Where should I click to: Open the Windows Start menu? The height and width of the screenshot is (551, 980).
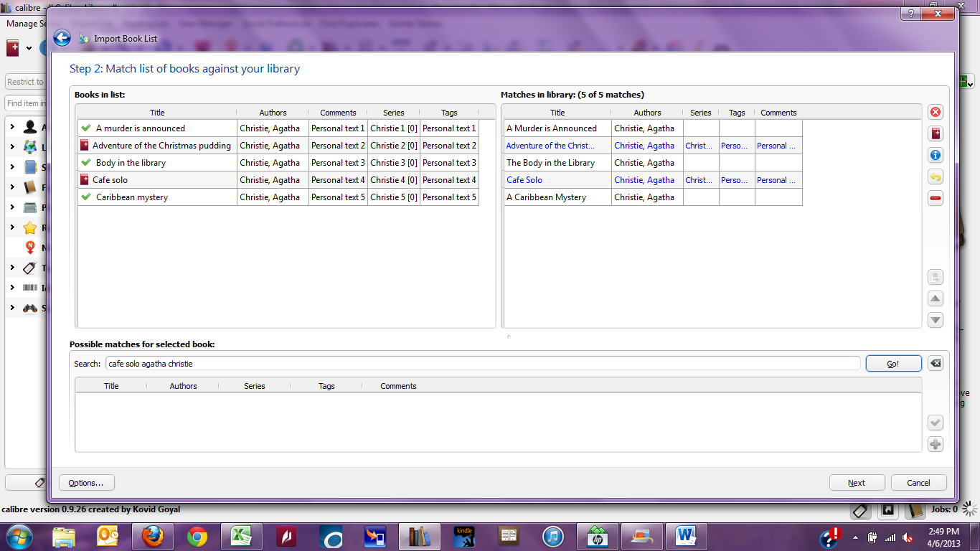coord(19,536)
